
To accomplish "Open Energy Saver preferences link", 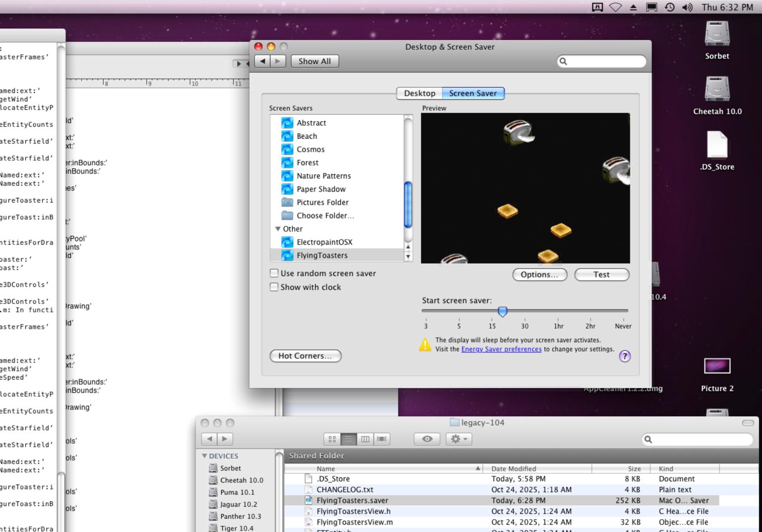I will click(501, 349).
